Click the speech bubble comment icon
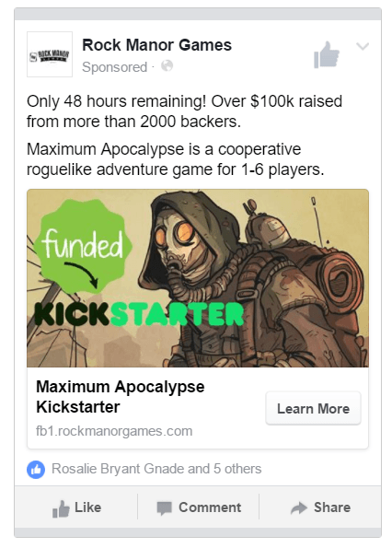This screenshot has height=548, width=392. coord(164,508)
